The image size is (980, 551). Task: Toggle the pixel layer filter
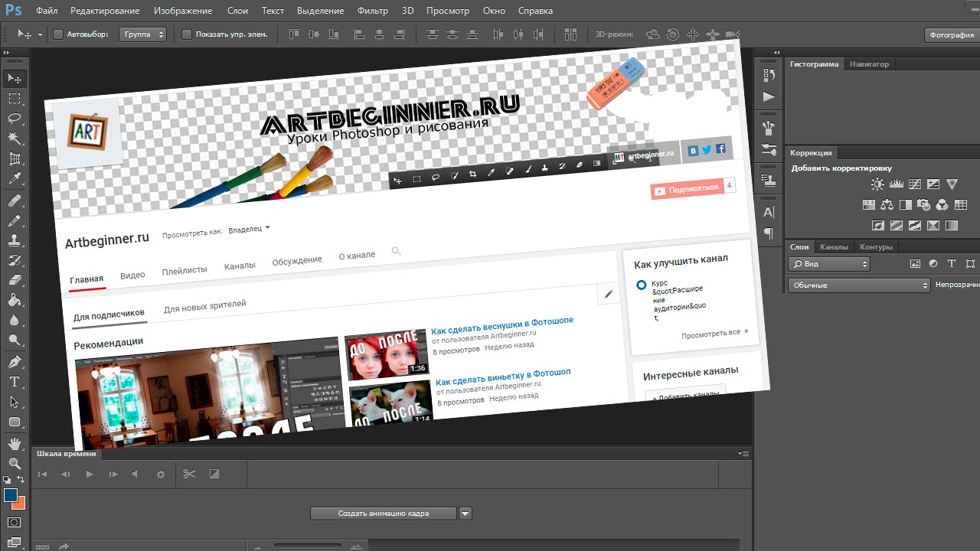pyautogui.click(x=914, y=263)
